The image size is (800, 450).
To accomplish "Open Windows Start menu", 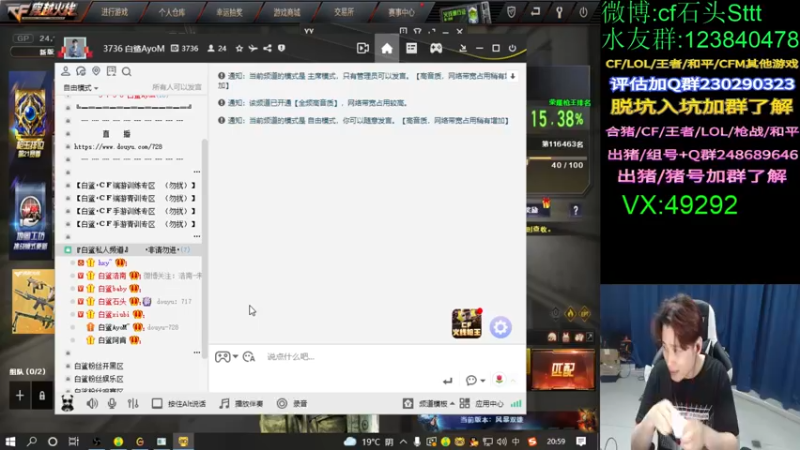I will pos(10,441).
